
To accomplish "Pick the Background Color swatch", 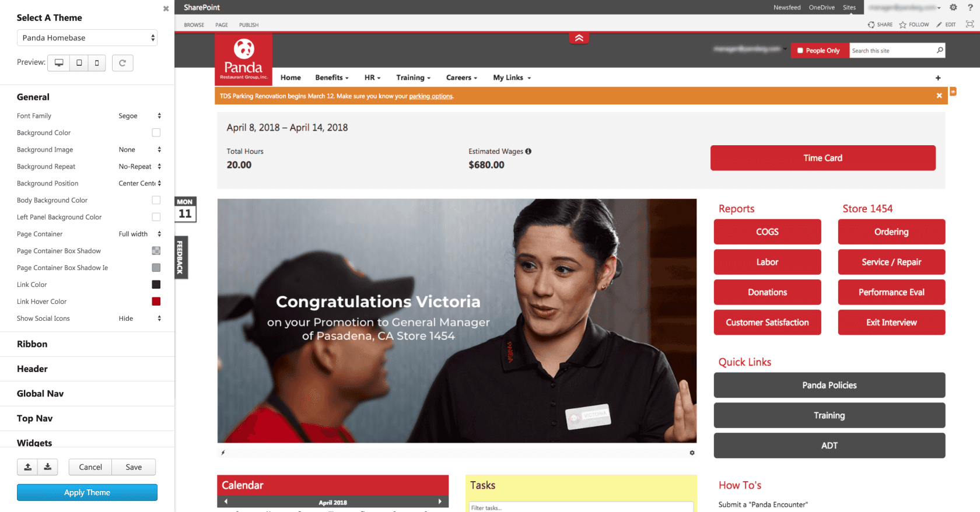I will coord(156,133).
